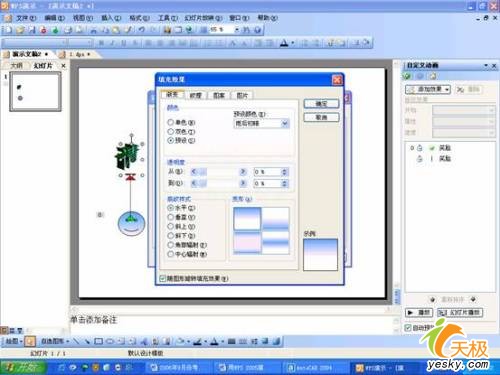Click the New document toolbar icon

[x=8, y=30]
